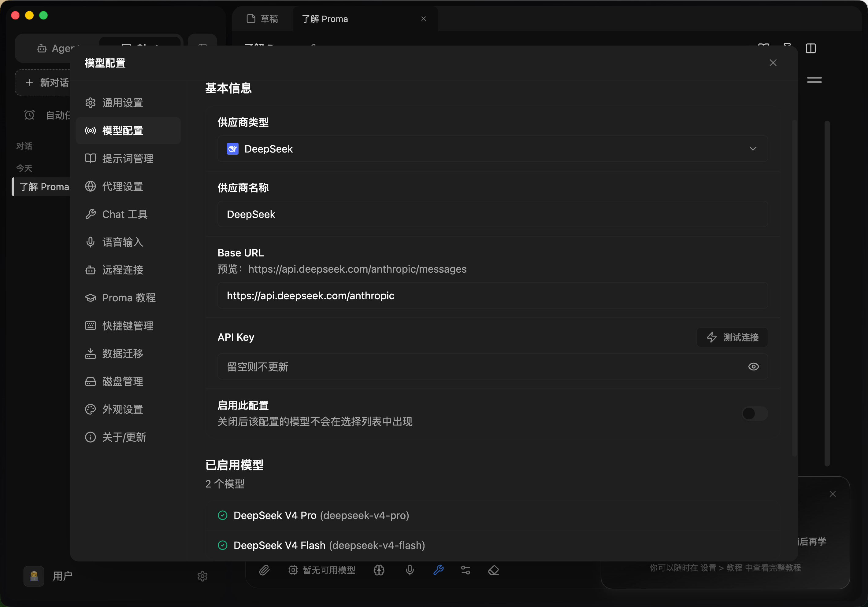
Task: Click the chat window scrollbar
Action: click(827, 293)
